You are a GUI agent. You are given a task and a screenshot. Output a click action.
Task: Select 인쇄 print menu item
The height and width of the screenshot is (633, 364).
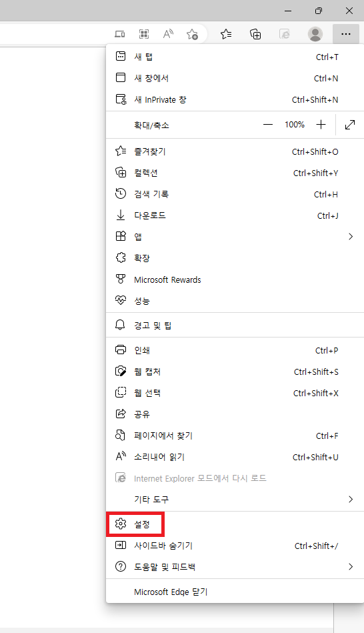coord(235,350)
